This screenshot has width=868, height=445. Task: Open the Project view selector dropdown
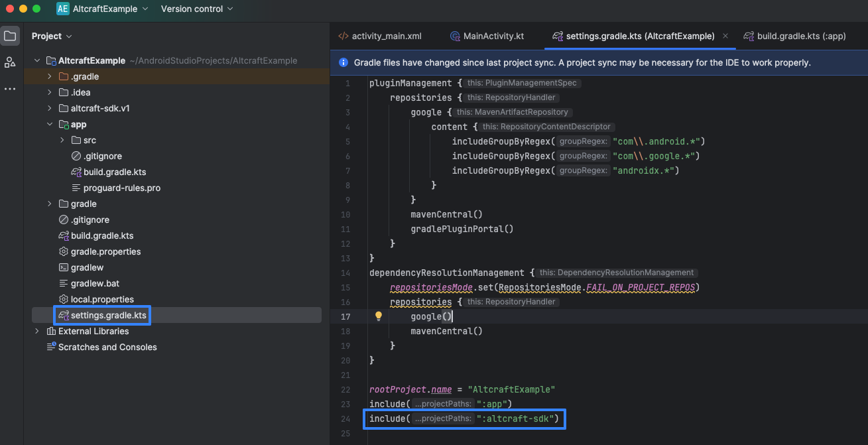tap(52, 36)
